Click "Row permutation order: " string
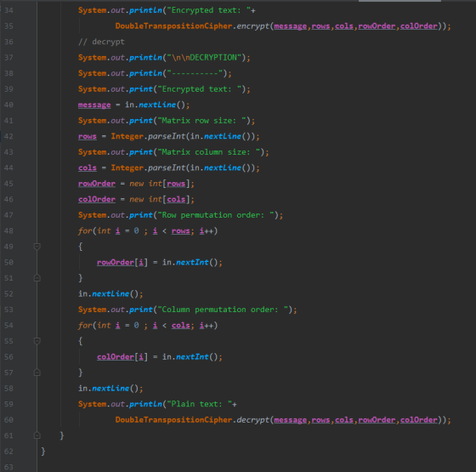Image resolution: width=476 pixels, height=472 pixels. [216, 215]
